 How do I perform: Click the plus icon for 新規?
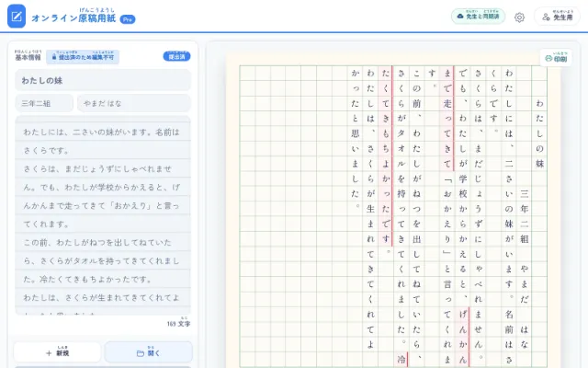click(49, 353)
